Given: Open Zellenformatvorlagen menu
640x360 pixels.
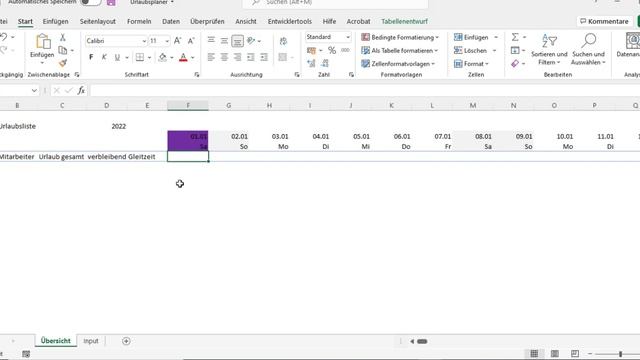Looking at the screenshot, I should (398, 64).
